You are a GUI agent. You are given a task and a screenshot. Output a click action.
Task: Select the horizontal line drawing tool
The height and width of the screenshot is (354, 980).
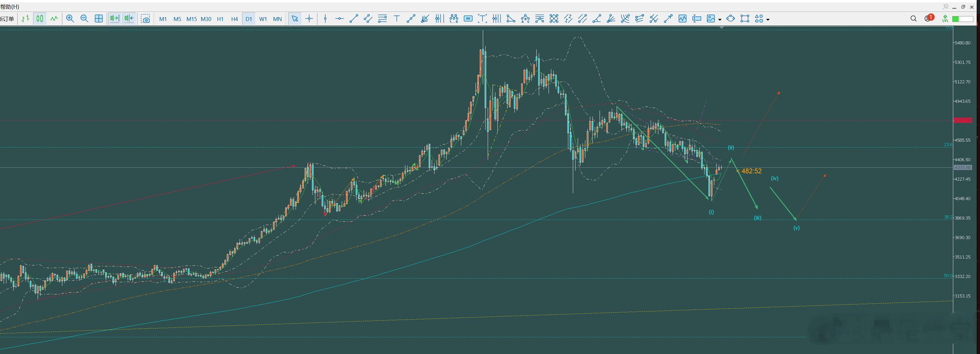pos(340,19)
